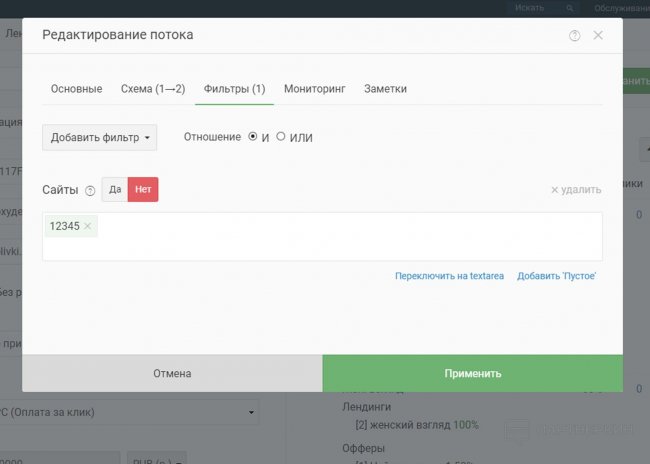This screenshot has width=650, height=464.
Task: Click the Переключить на textarea link
Action: click(449, 275)
